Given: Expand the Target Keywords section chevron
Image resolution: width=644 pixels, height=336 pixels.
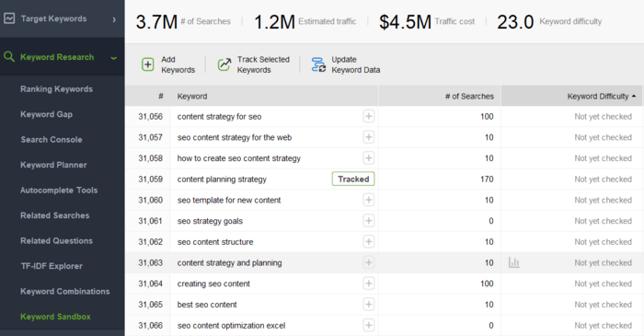Looking at the screenshot, I should (114, 19).
